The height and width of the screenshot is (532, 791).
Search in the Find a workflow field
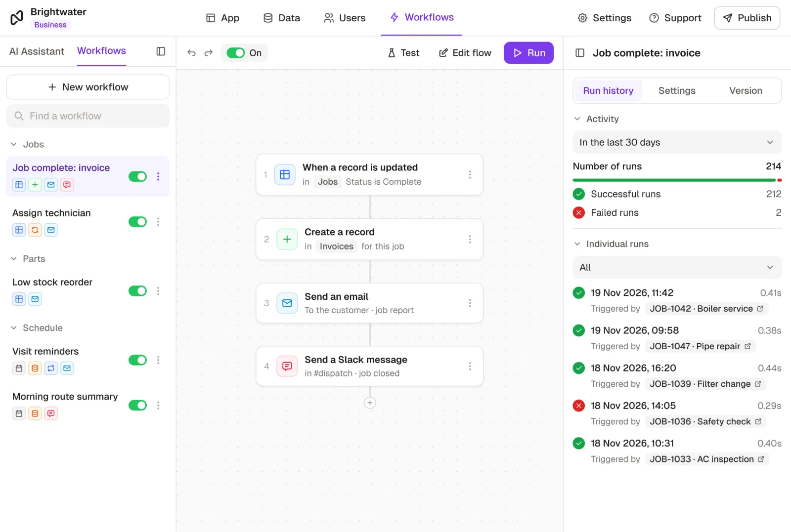tap(88, 116)
